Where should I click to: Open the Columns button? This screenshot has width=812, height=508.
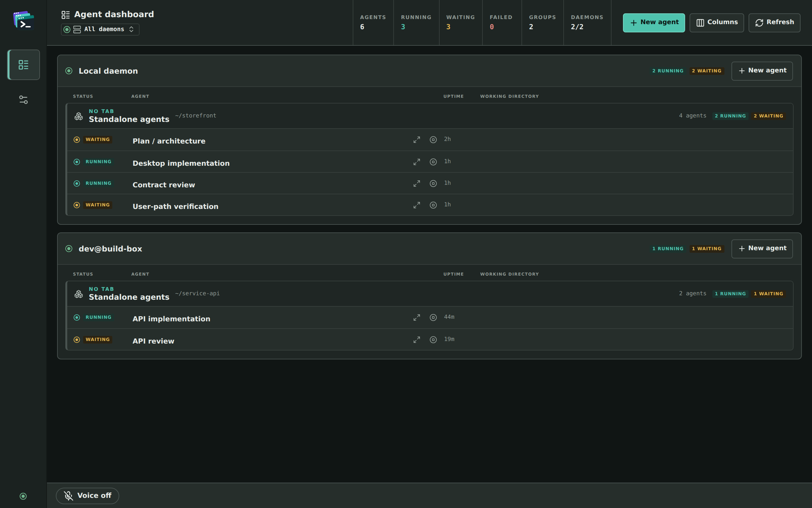[717, 23]
